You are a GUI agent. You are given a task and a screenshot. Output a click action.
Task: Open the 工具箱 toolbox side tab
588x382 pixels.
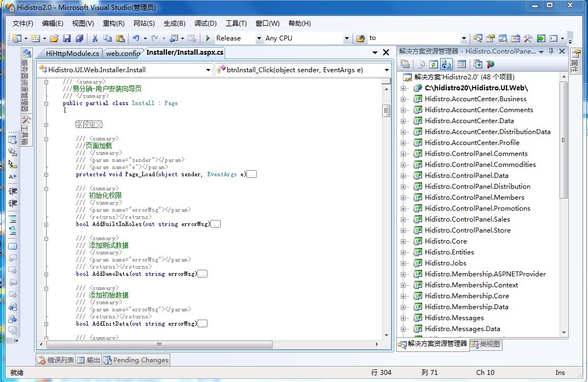point(25,130)
